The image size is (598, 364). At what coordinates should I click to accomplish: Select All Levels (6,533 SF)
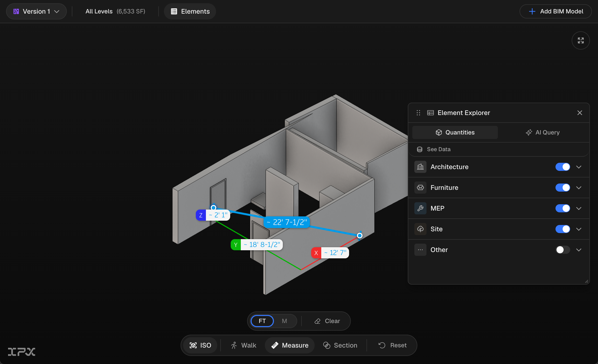click(115, 11)
